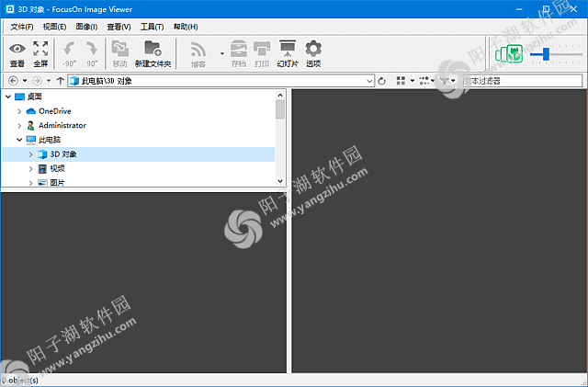Click the thumbnail grid view icon
Image resolution: width=588 pixels, height=387 pixels.
point(401,81)
